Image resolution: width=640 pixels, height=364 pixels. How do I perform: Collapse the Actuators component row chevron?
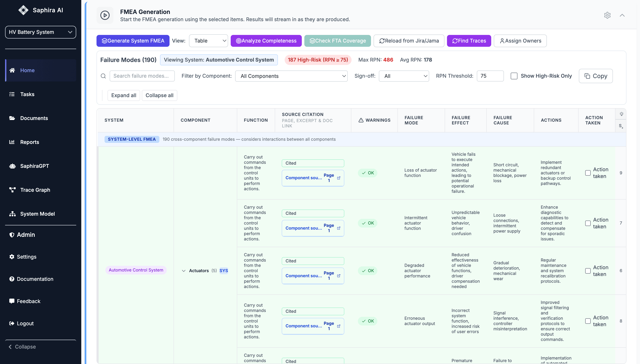point(183,271)
